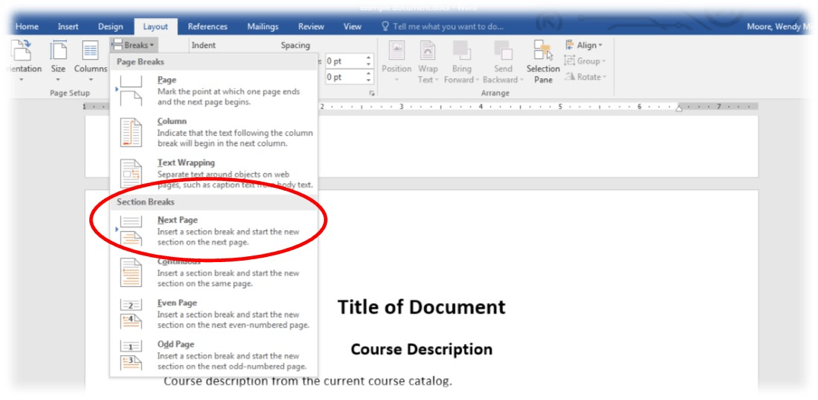Open the Selection Pane
This screenshot has height=400, width=818.
point(543,60)
